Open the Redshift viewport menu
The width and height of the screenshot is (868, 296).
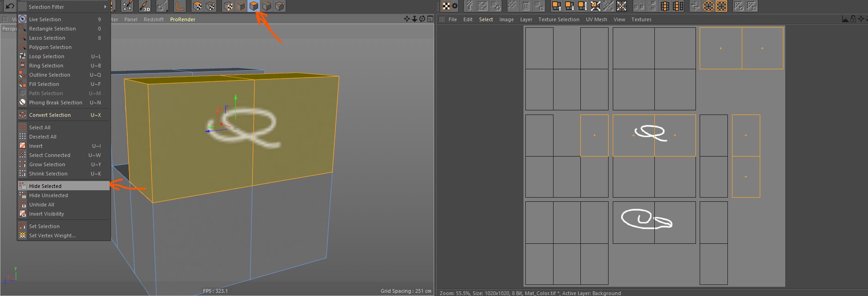pos(154,19)
